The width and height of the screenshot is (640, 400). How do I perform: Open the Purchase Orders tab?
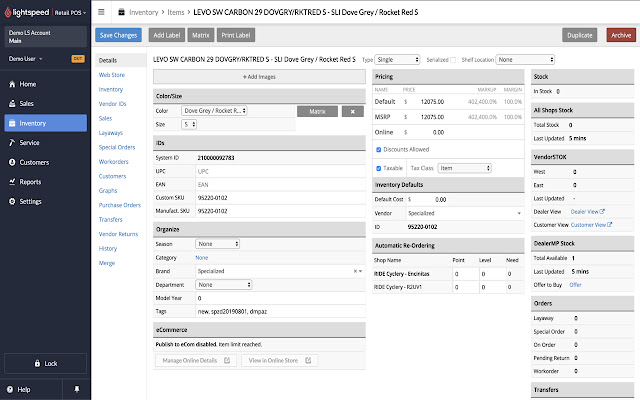120,205
